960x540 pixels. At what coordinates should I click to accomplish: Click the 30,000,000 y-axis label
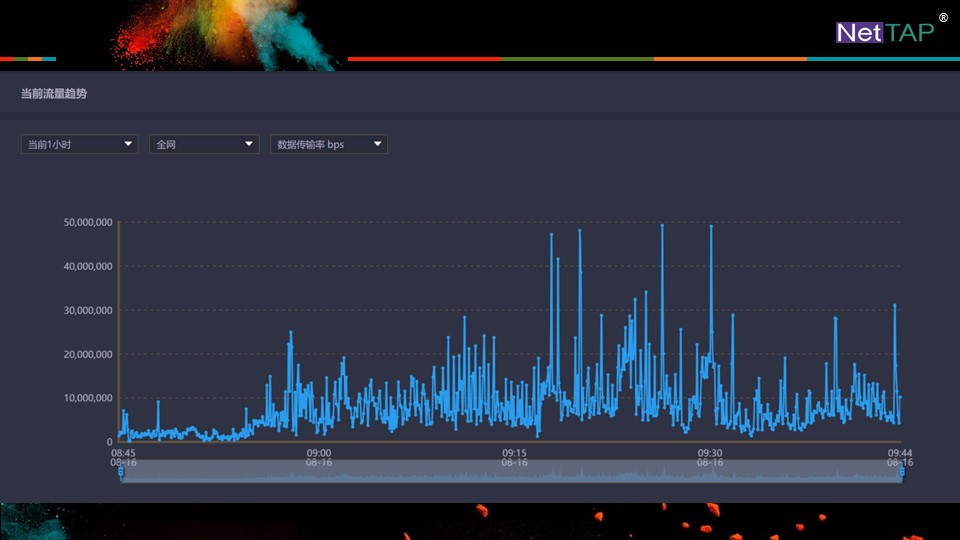[x=87, y=310]
